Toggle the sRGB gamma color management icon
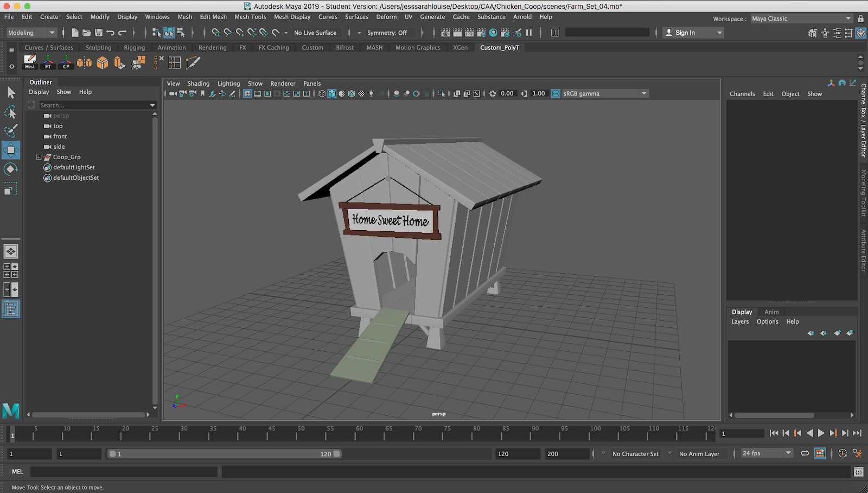Screen dimensions: 868x493 (x=556, y=93)
